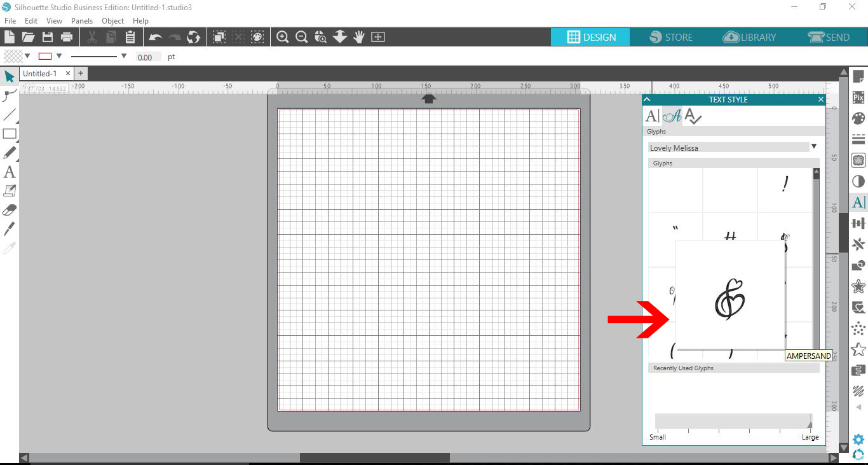Open the Image Effects half-circle panel
The image size is (868, 465).
858,181
